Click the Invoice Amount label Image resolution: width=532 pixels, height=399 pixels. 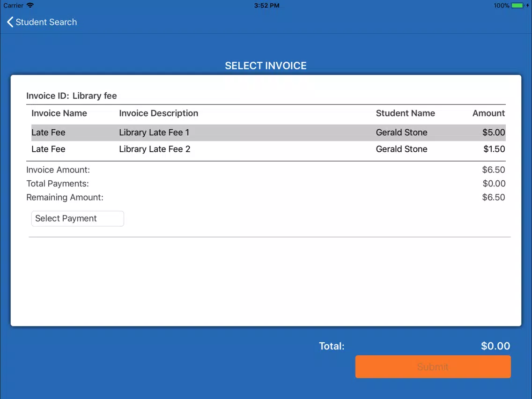(x=58, y=170)
